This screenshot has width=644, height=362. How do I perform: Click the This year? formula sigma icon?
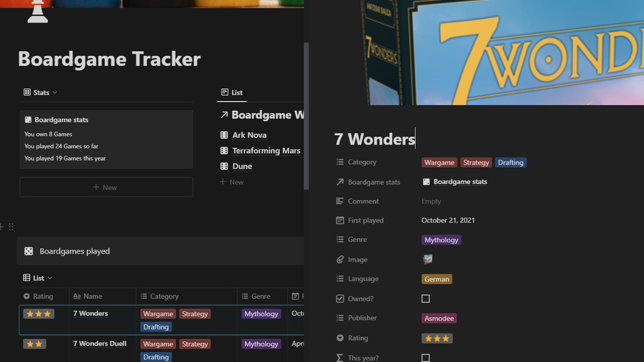(340, 358)
